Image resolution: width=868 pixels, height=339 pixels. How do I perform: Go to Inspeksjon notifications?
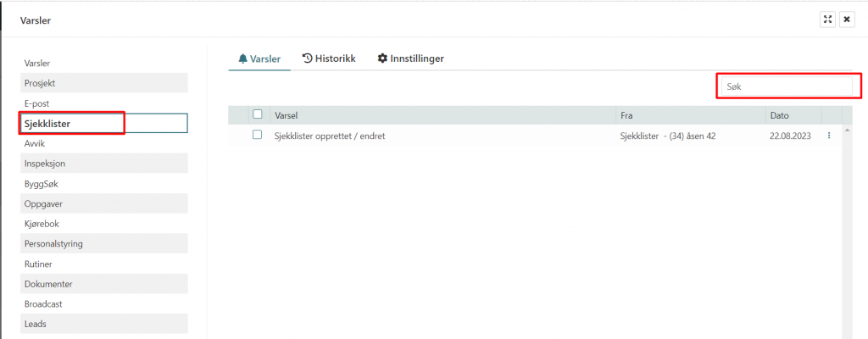[x=45, y=164]
